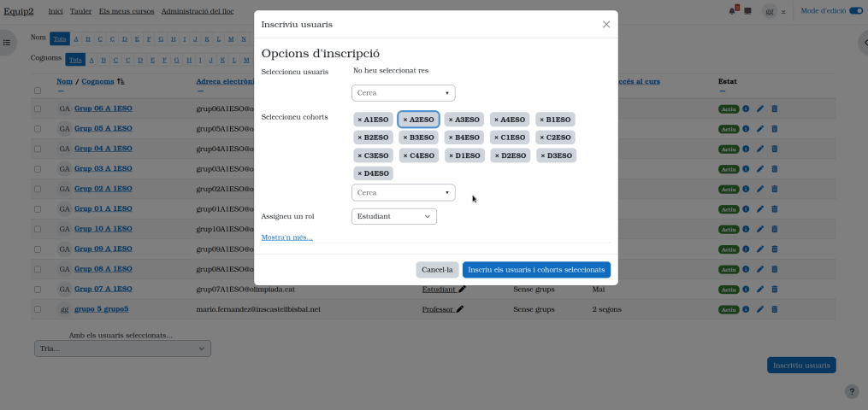Sort table by Cognoms column link
This screenshot has width=868, height=410.
point(97,81)
